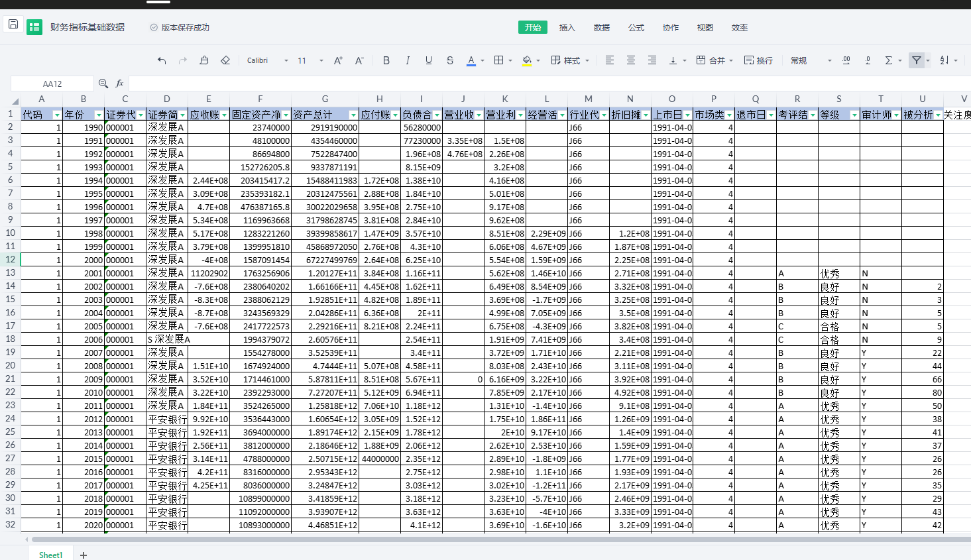Switch to the 数据 tab
Screen dimensions: 971x560
tap(601, 27)
